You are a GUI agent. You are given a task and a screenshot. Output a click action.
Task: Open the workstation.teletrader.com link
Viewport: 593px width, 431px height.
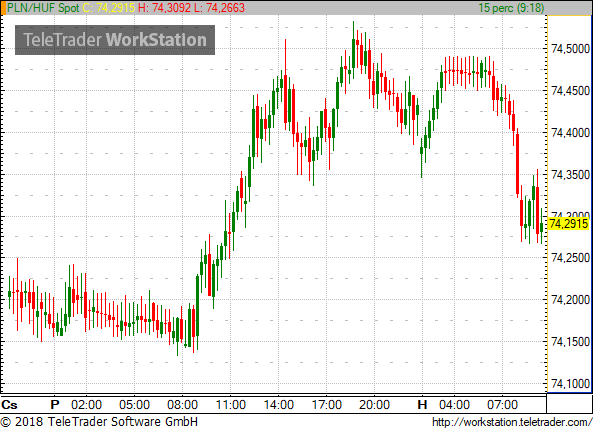512,422
